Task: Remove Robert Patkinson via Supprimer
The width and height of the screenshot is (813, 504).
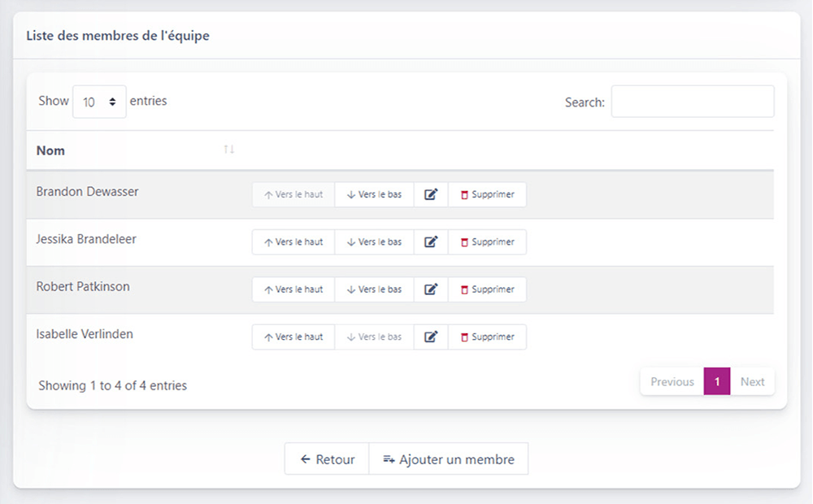Action: pyautogui.click(x=487, y=289)
